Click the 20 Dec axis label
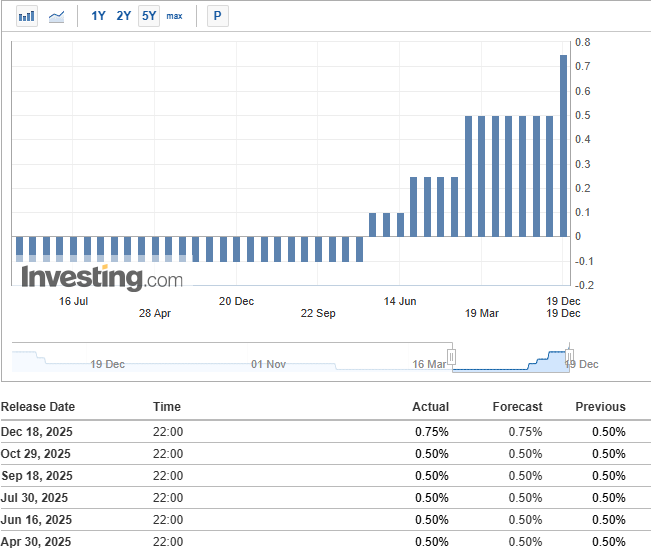 click(236, 301)
